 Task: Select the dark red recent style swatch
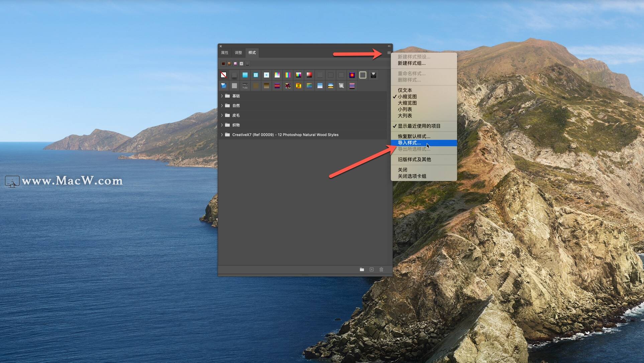[x=223, y=64]
